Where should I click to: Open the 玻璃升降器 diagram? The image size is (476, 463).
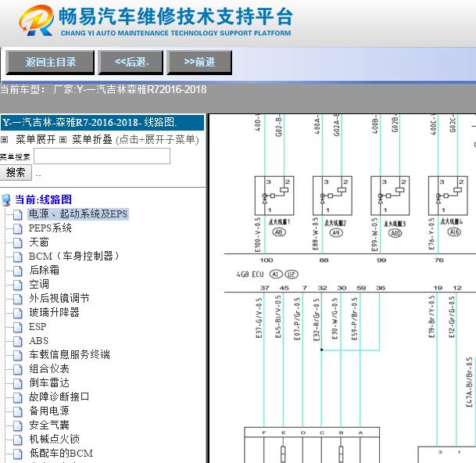pyautogui.click(x=54, y=312)
